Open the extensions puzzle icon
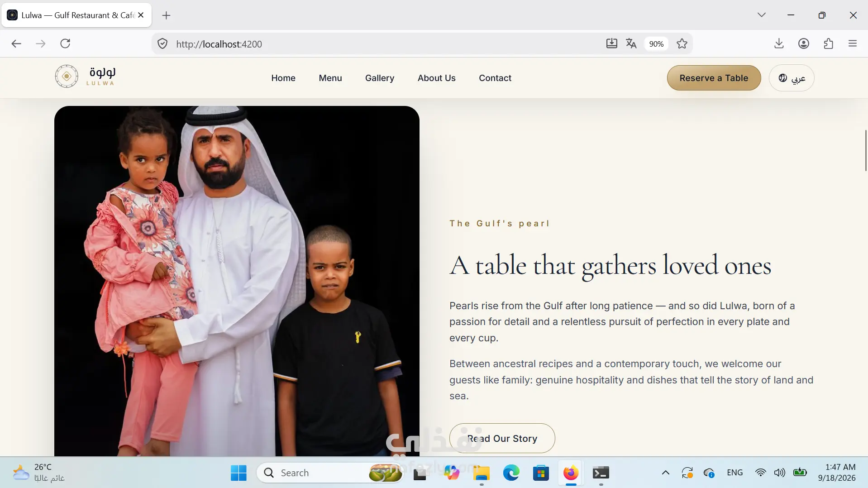Image resolution: width=868 pixels, height=488 pixels. [x=829, y=43]
